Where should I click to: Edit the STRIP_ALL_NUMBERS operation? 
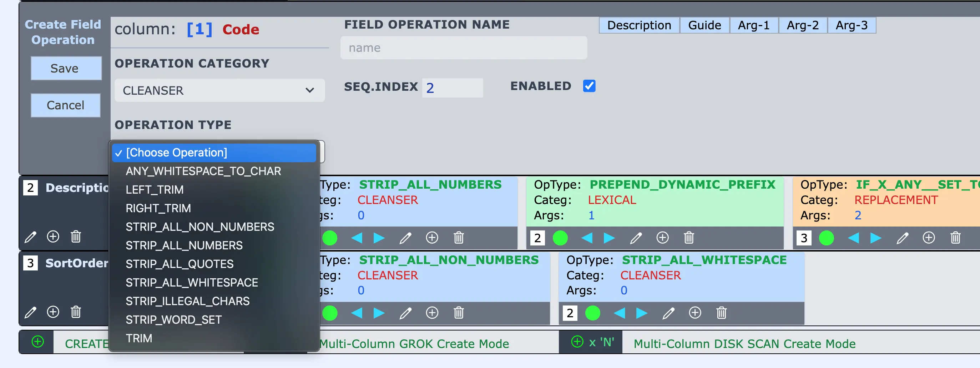pyautogui.click(x=405, y=238)
